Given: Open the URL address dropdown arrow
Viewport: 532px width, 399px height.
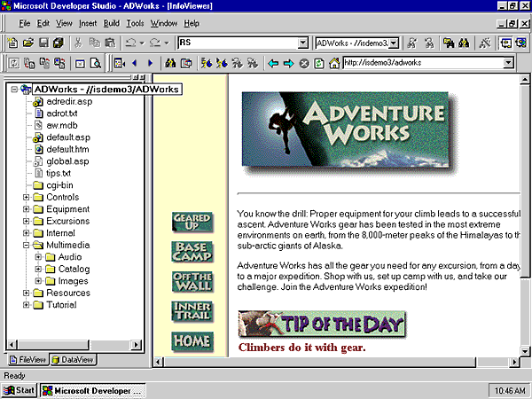Looking at the screenshot, I should tap(508, 64).
